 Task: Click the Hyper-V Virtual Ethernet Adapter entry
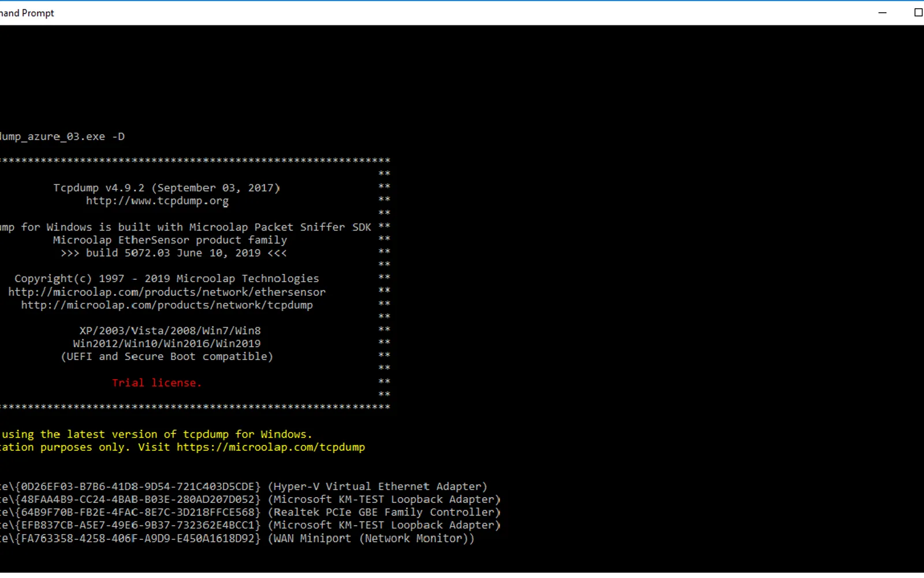[244, 487]
